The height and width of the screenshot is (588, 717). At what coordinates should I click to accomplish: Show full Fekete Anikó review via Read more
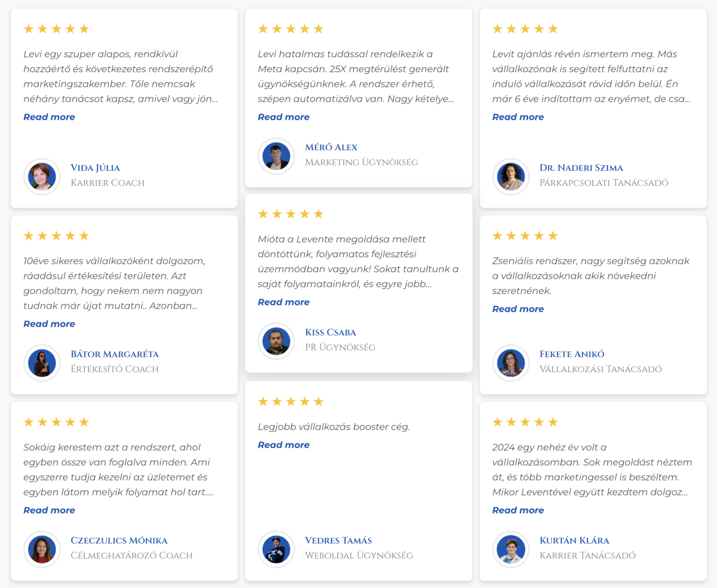[x=518, y=309]
